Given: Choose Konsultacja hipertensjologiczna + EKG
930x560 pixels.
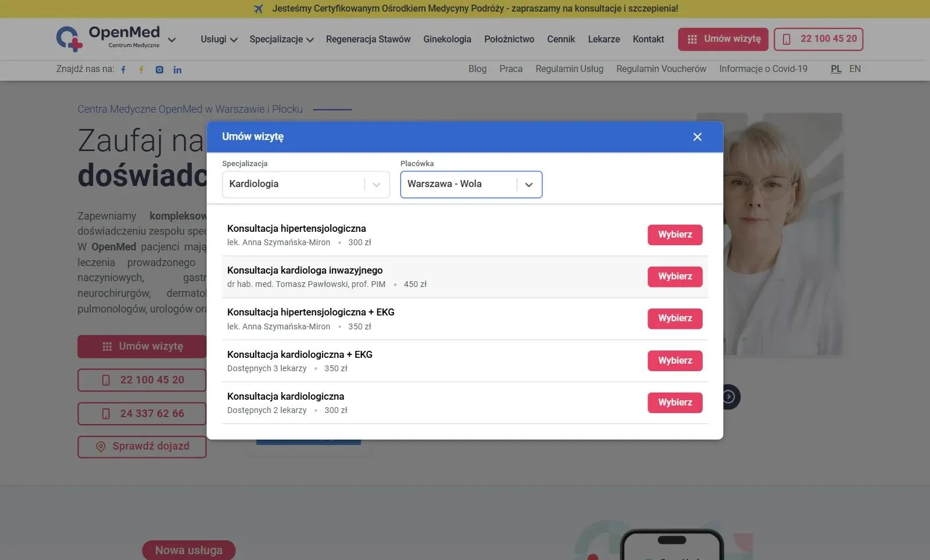Looking at the screenshot, I should click(x=675, y=318).
